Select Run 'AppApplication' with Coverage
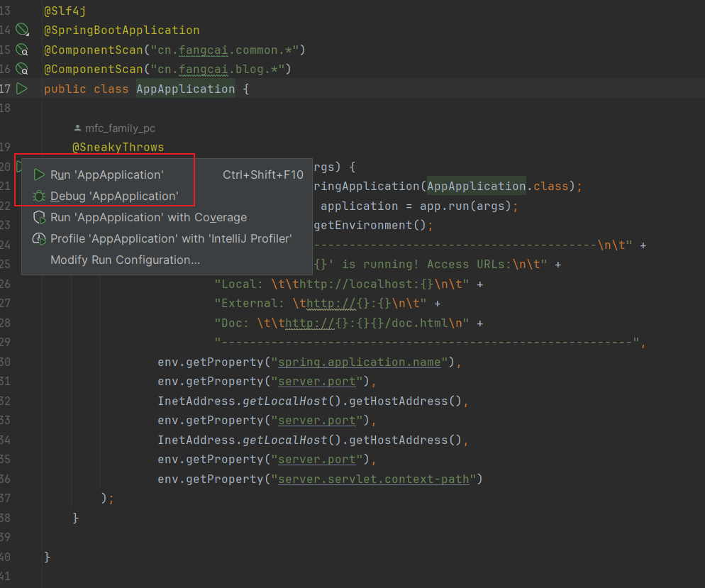Image resolution: width=705 pixels, height=588 pixels. pos(167,217)
